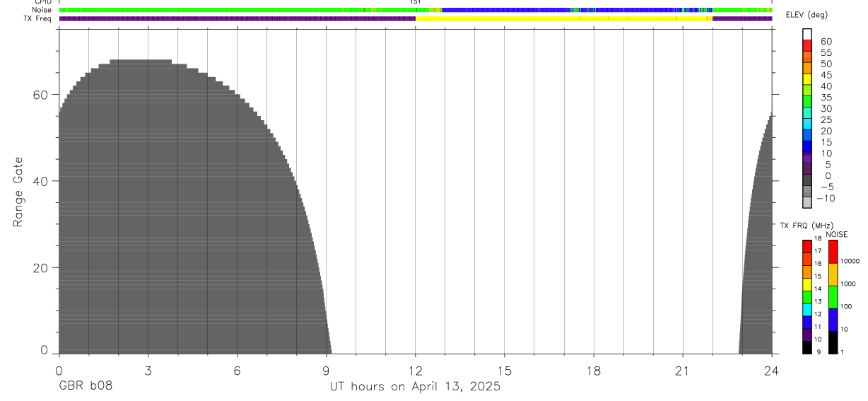Pick the blue swatch in the NOISE colorbar
This screenshot has height=401, width=868.
tap(833, 320)
